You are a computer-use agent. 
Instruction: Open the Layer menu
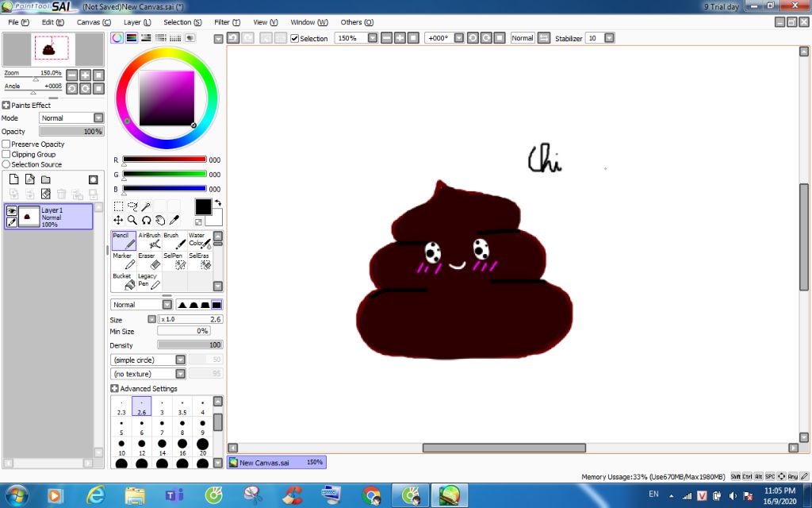pyautogui.click(x=136, y=22)
